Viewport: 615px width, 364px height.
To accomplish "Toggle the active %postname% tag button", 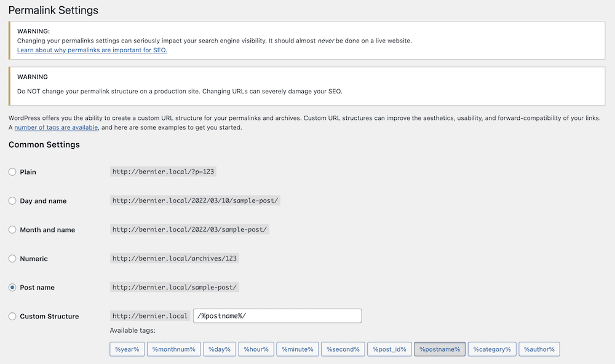I will [440, 349].
